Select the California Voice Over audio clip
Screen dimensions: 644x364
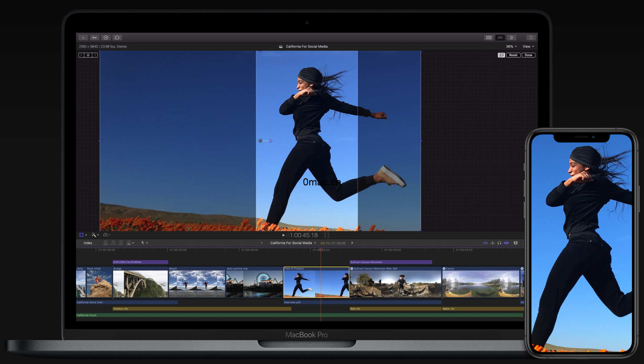127,302
